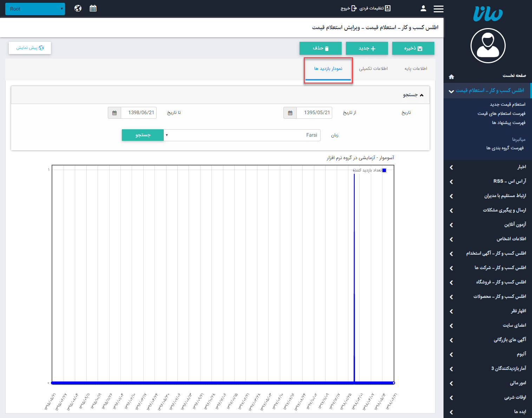Click the 'ذخیره' save button
This screenshot has height=418, width=532.
pos(413,48)
